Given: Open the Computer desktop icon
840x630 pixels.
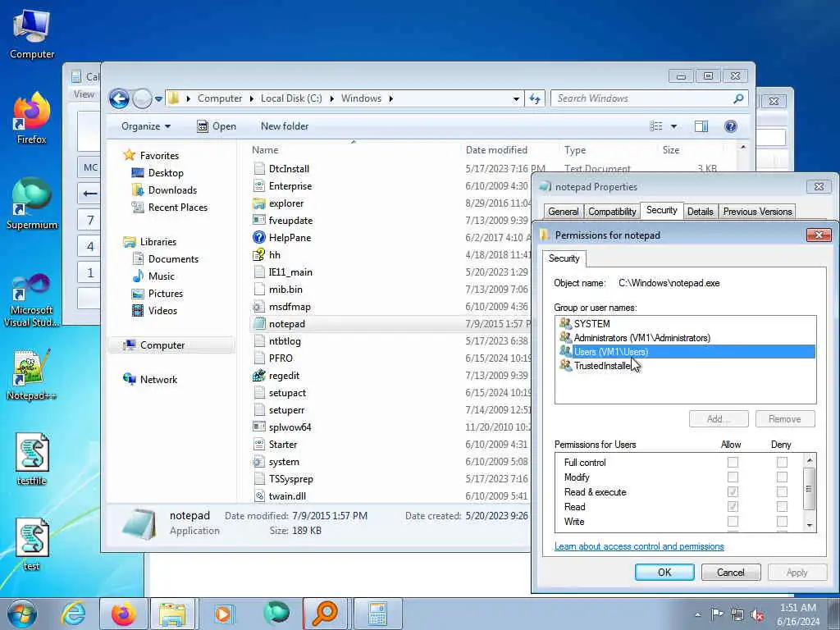Looking at the screenshot, I should pos(32,34).
